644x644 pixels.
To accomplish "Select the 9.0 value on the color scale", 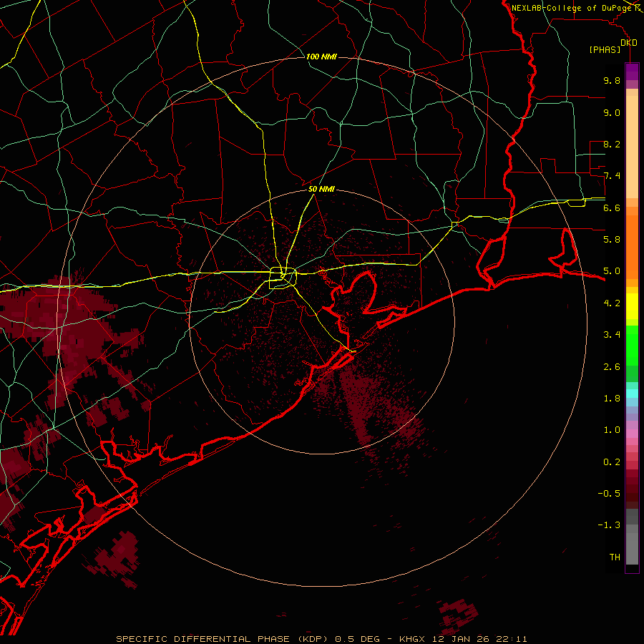I will pos(612,112).
